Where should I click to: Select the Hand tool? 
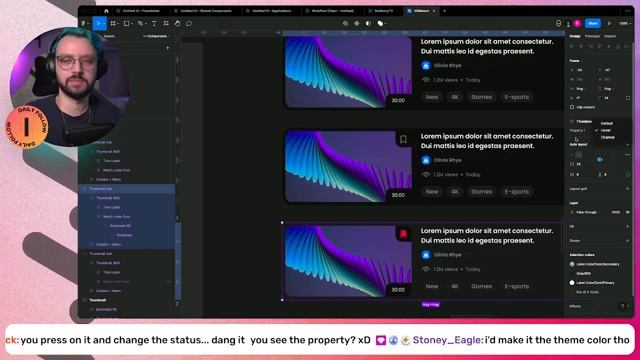click(177, 24)
